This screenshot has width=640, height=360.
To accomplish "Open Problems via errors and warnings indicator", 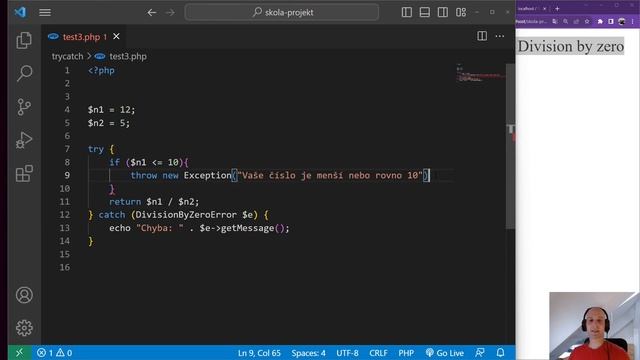I will click(x=54, y=353).
